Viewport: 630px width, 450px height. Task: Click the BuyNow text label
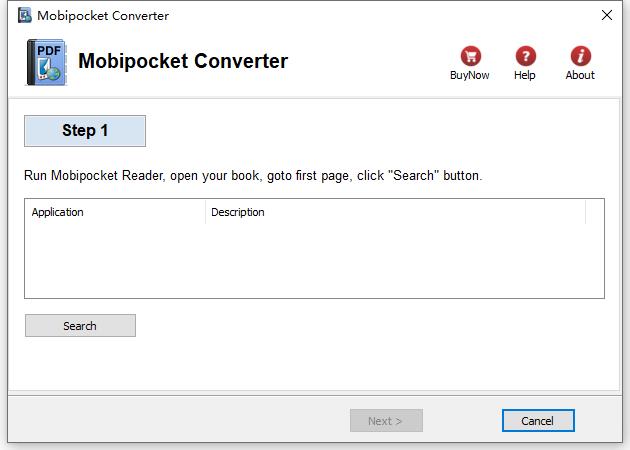[470, 76]
